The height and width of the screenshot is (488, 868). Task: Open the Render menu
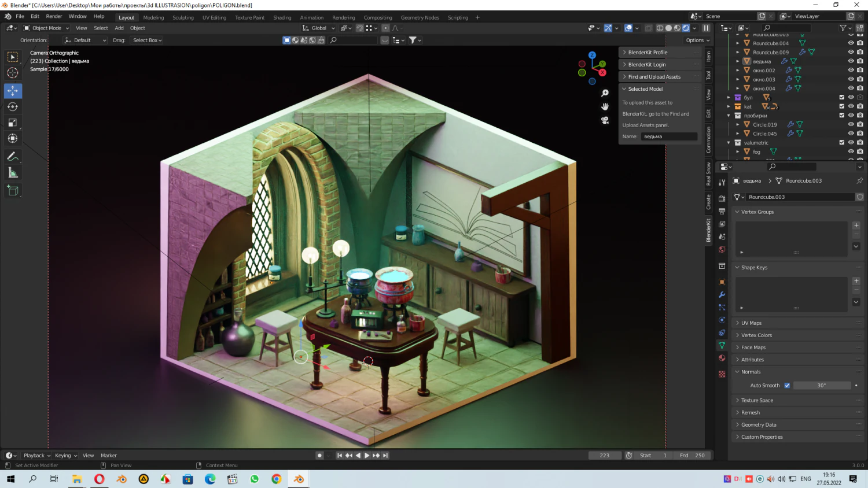tap(54, 17)
